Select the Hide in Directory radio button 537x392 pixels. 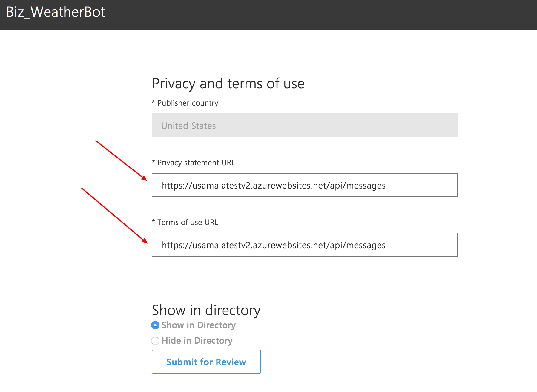click(155, 341)
